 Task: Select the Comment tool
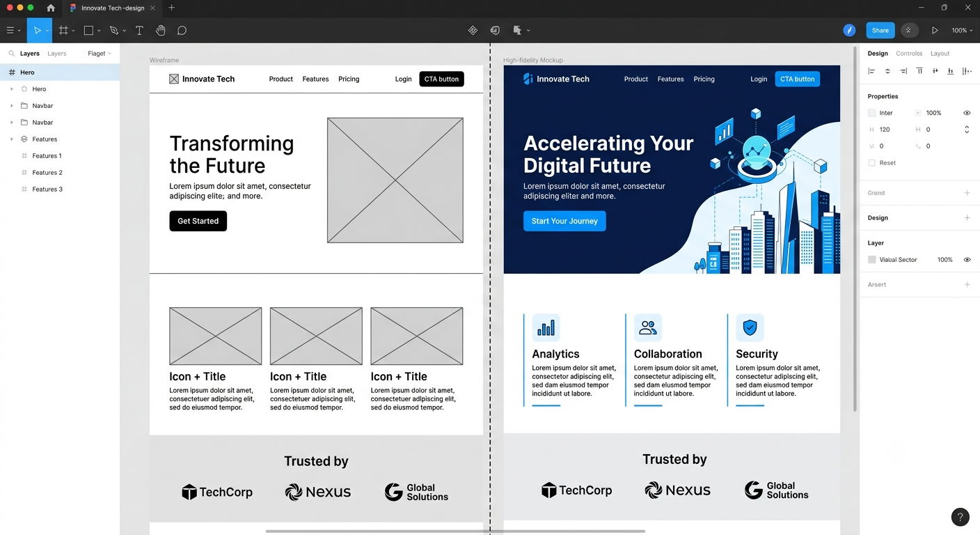click(x=182, y=31)
